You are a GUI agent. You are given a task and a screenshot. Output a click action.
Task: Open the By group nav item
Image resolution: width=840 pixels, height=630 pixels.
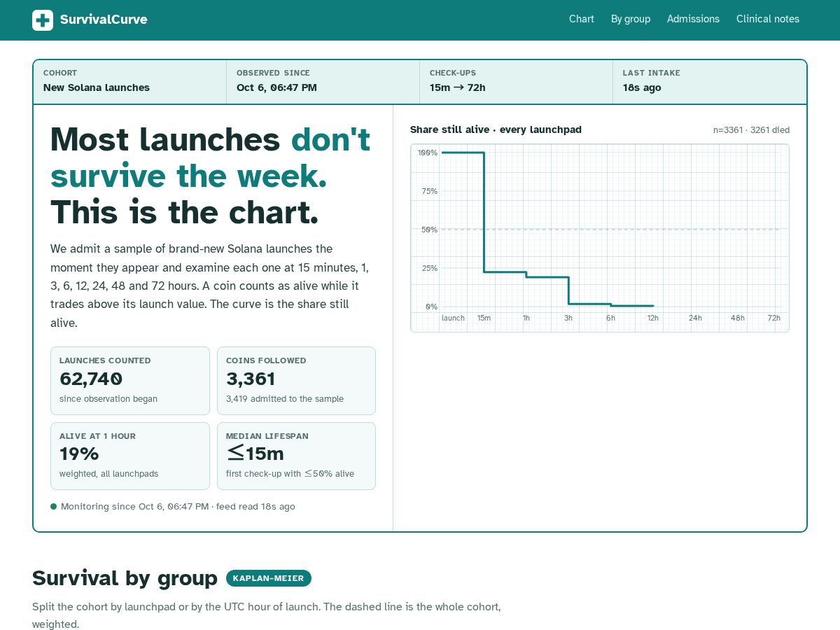coord(631,19)
